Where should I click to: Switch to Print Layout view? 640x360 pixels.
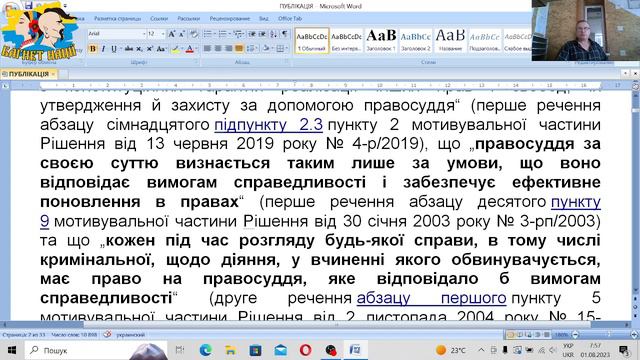(x=511, y=335)
